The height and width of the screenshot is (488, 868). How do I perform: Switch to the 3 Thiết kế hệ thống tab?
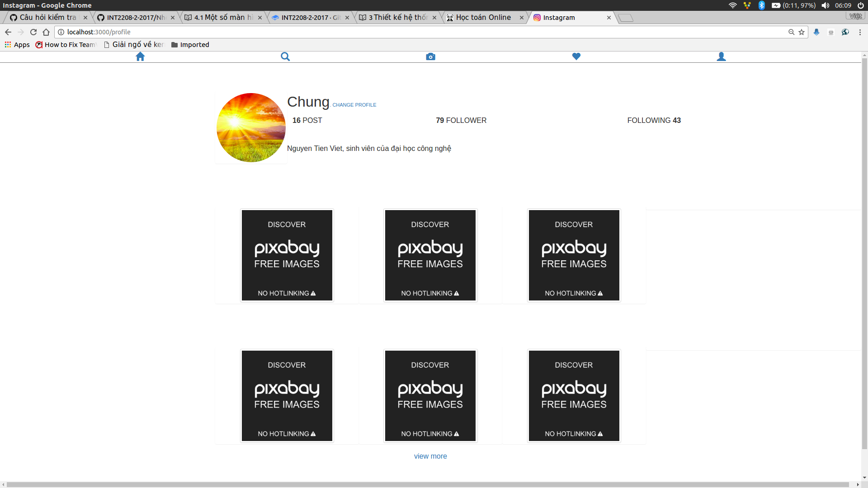(x=398, y=18)
